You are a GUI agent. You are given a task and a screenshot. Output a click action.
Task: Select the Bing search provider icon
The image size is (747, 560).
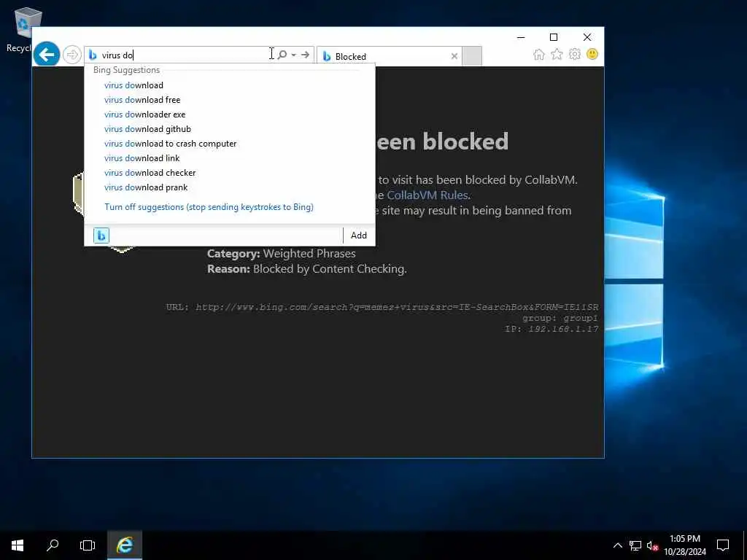click(101, 236)
